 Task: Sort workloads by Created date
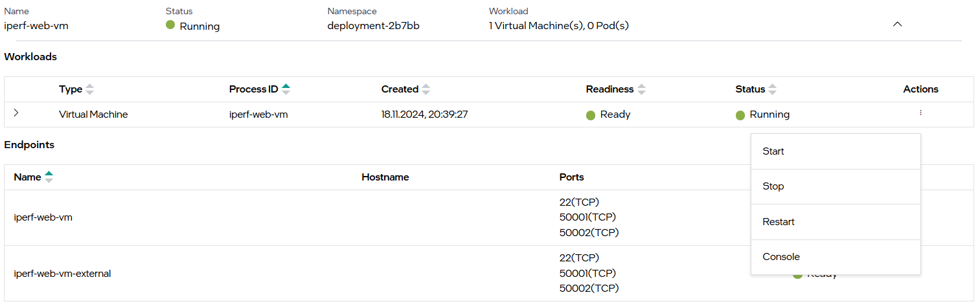point(426,89)
